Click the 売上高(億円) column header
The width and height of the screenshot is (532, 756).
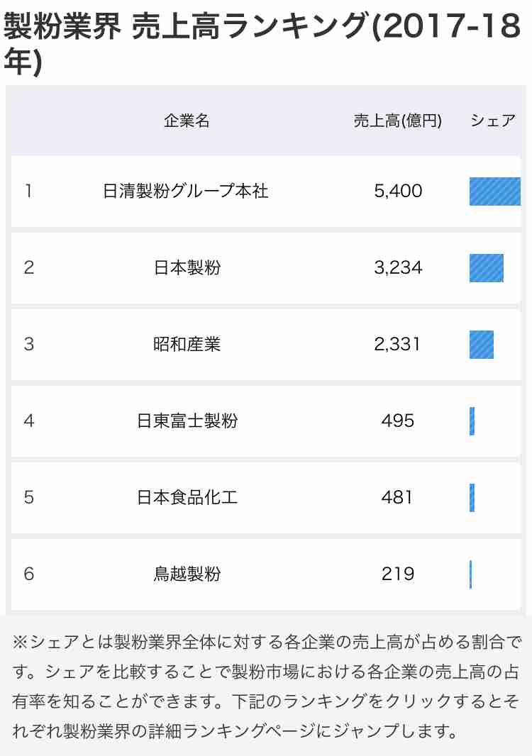pos(397,121)
